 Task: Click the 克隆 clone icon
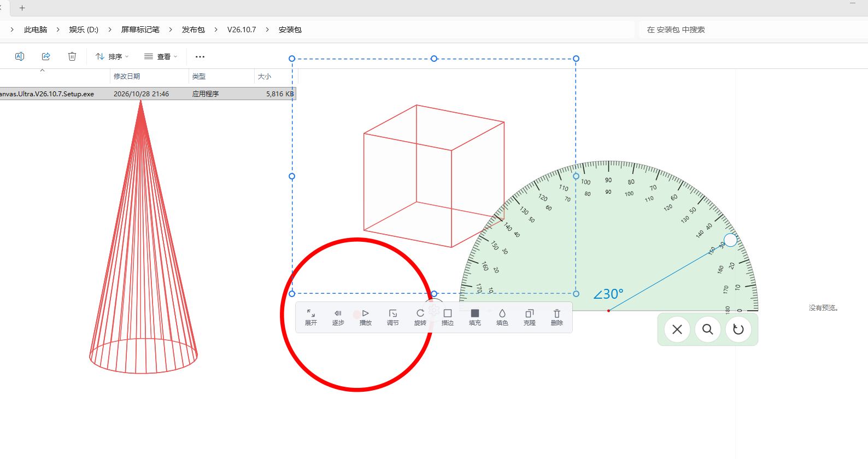(530, 317)
